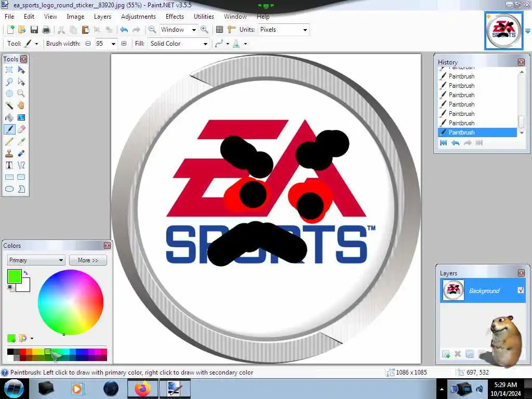Select the Ellipse shape tool

(x=9, y=189)
